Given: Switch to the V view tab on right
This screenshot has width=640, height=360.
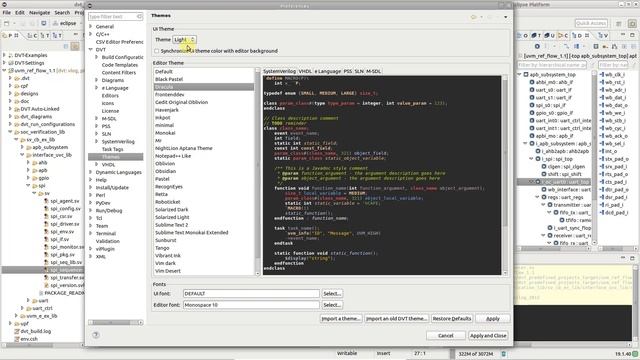Looking at the screenshot, I should click(x=603, y=36).
